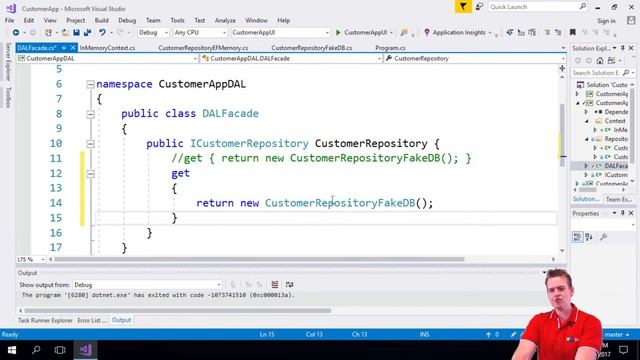Collapse the namespace CustomerAppDAL code block
This screenshot has height=360, width=640.
point(91,84)
